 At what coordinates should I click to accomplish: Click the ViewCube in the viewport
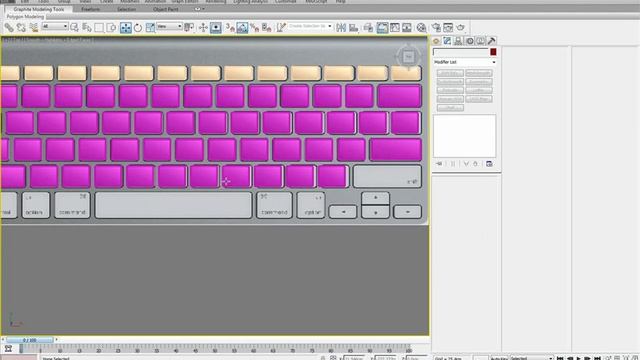click(409, 57)
